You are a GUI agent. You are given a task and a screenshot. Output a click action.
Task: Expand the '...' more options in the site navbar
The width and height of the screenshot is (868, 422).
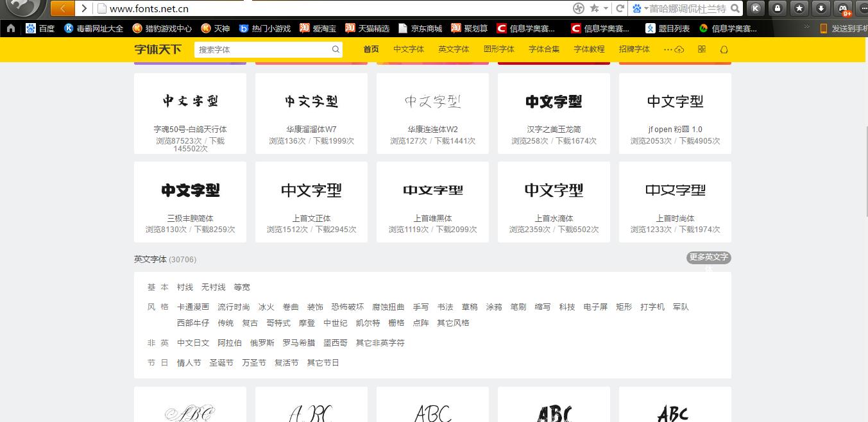point(667,49)
